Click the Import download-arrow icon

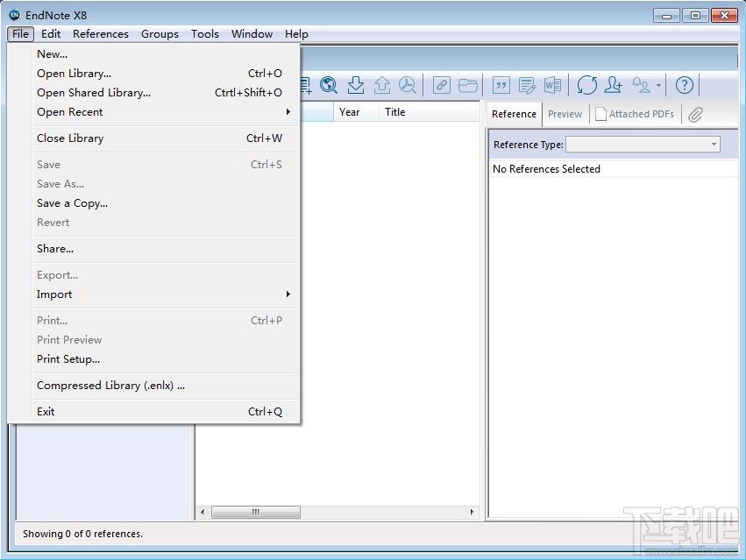coord(355,85)
